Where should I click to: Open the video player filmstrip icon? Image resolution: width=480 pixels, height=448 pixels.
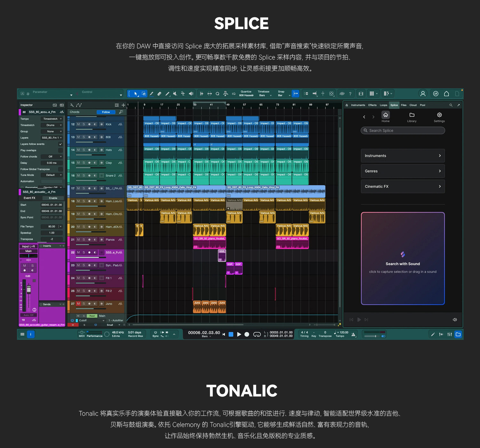(361, 94)
